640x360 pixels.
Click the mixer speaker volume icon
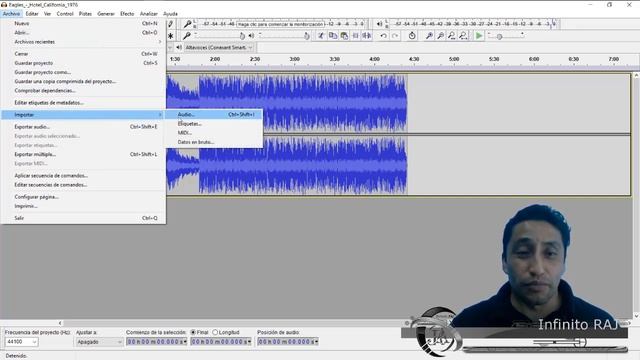click(251, 36)
